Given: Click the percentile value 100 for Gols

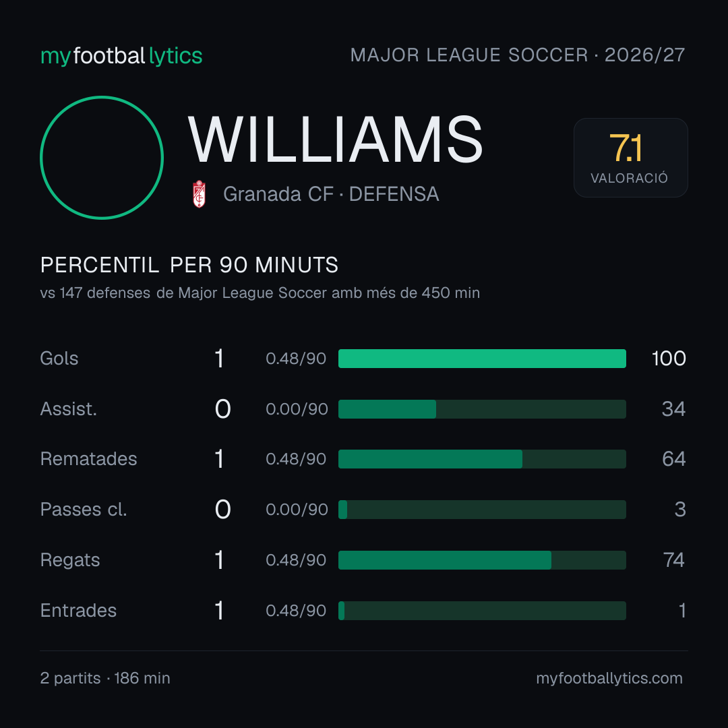Looking at the screenshot, I should point(669,359).
